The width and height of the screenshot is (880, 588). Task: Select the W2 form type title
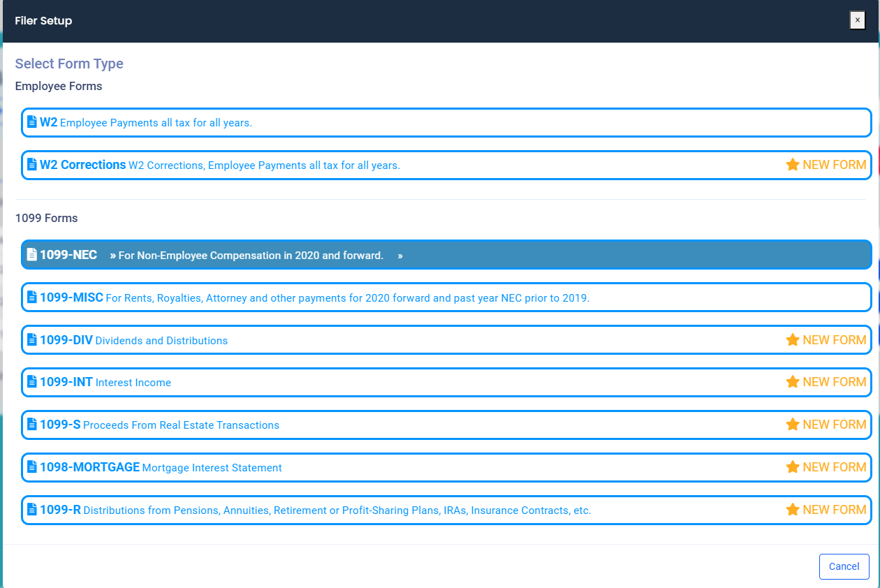click(x=49, y=122)
